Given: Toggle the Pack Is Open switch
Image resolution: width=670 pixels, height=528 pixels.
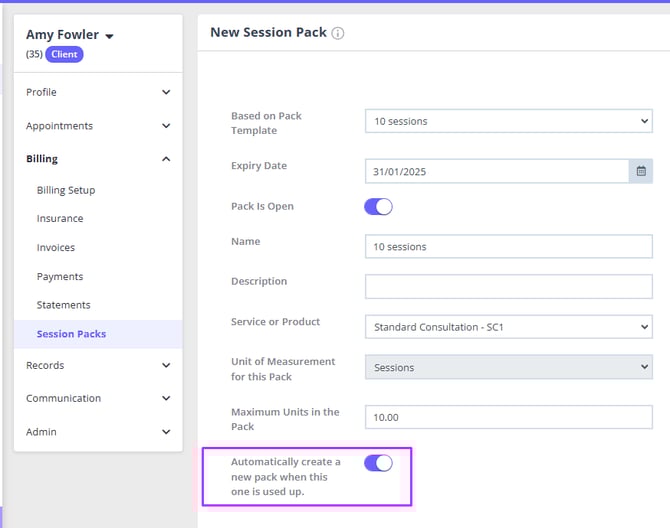Looking at the screenshot, I should 378,207.
